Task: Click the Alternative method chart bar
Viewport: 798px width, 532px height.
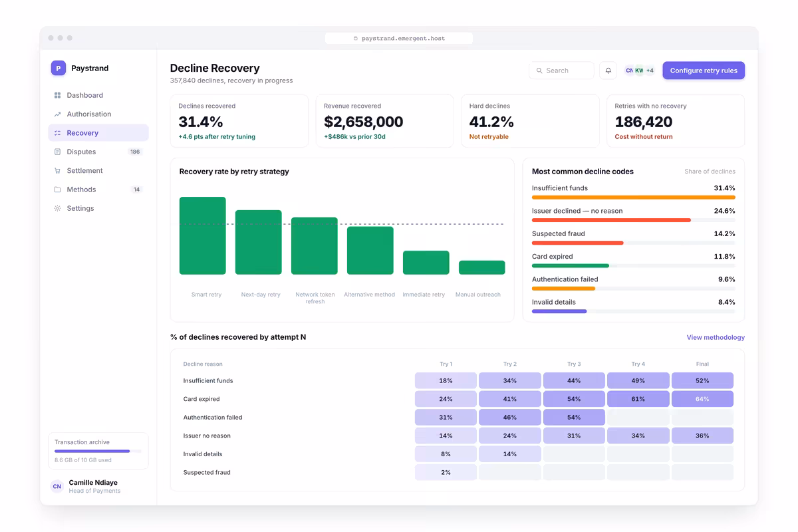Action: click(x=370, y=251)
